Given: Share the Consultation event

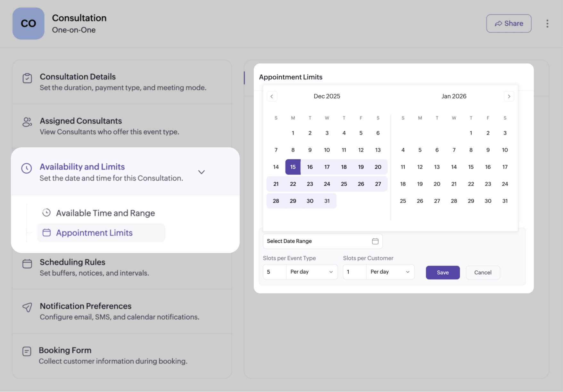Looking at the screenshot, I should [x=509, y=23].
